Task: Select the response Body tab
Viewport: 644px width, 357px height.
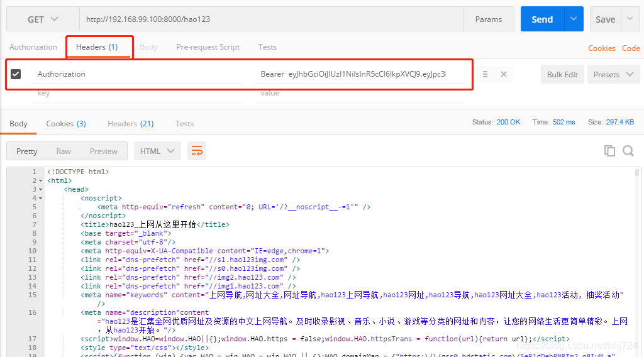Action: point(18,124)
